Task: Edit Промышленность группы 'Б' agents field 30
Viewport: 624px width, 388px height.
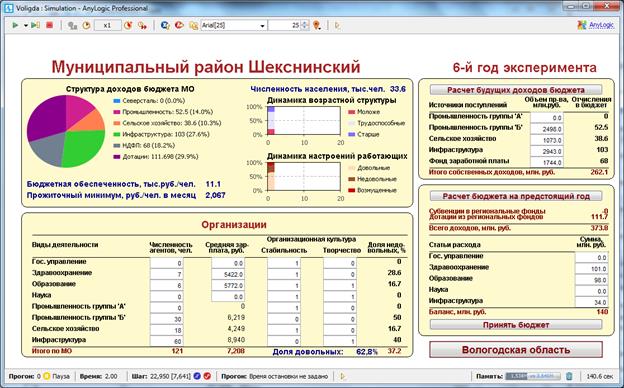Action: point(166,319)
